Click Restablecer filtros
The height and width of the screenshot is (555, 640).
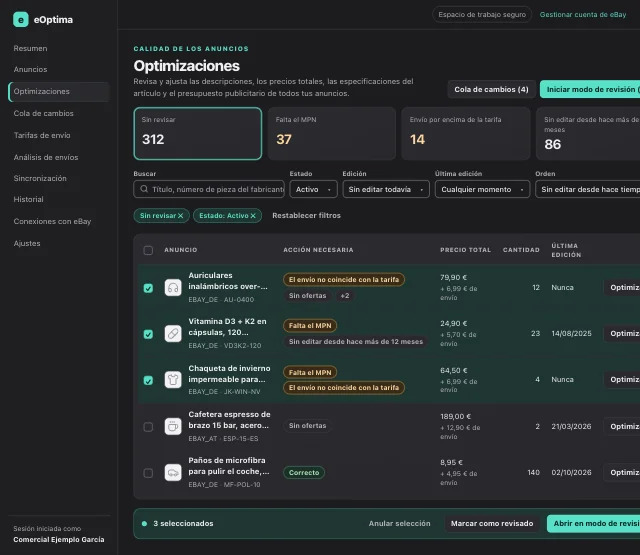pos(307,215)
